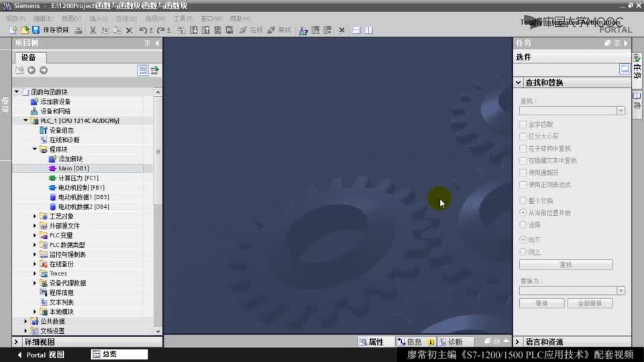Download to device using toolbar icon
644x362 pixels.
pos(193,30)
